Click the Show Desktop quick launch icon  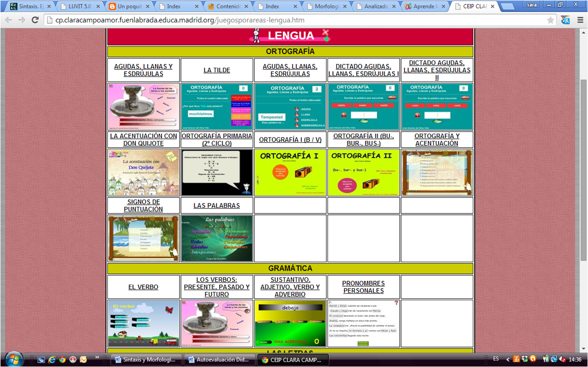(x=41, y=360)
